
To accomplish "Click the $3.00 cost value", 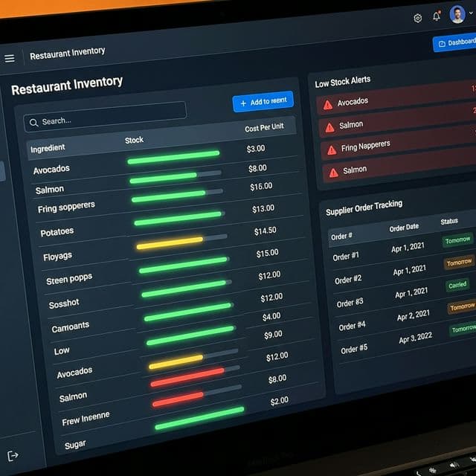I will tap(256, 149).
